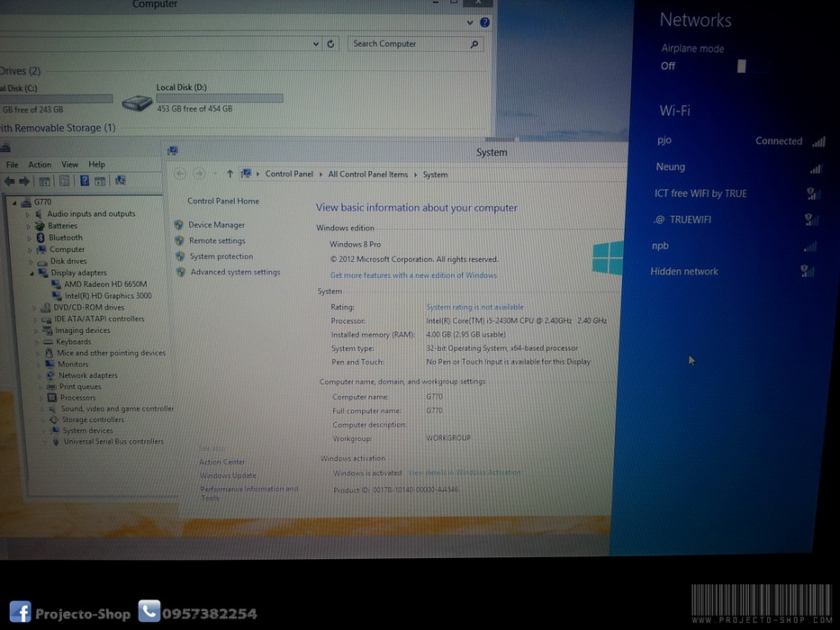Click the search magnifier in Computer window
Image resolution: width=840 pixels, height=630 pixels.
(474, 44)
